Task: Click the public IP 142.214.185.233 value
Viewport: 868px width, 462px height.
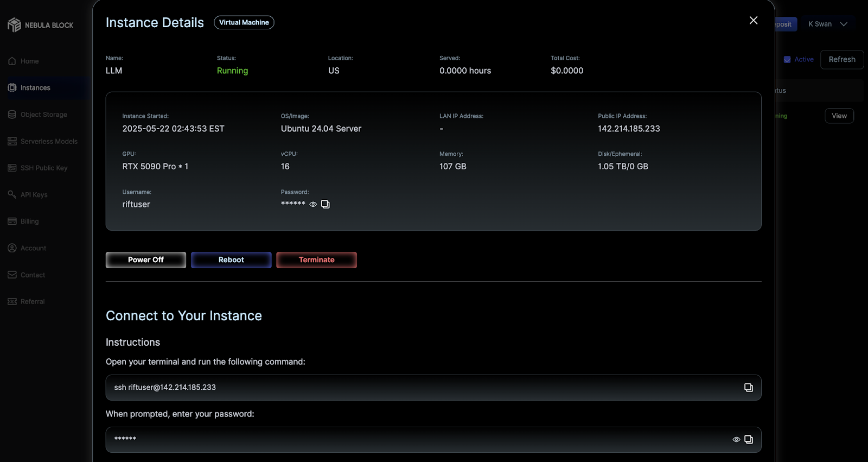Action: (x=629, y=129)
